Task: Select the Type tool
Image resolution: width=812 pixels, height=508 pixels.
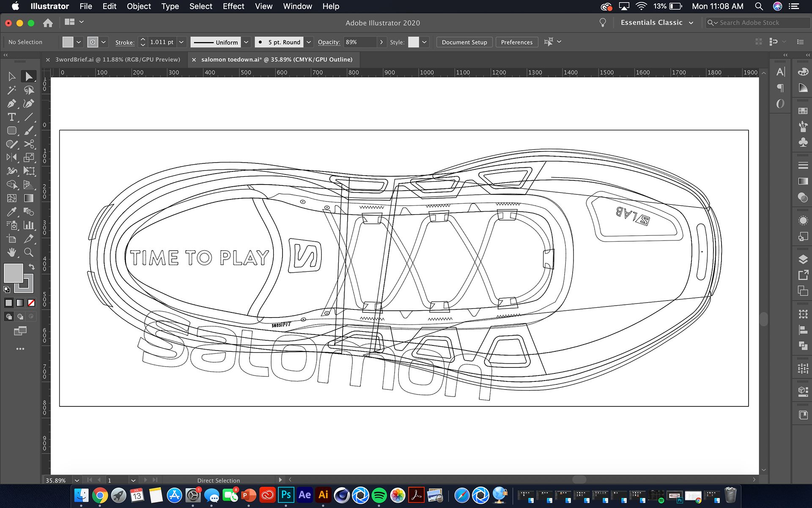Action: coord(11,117)
